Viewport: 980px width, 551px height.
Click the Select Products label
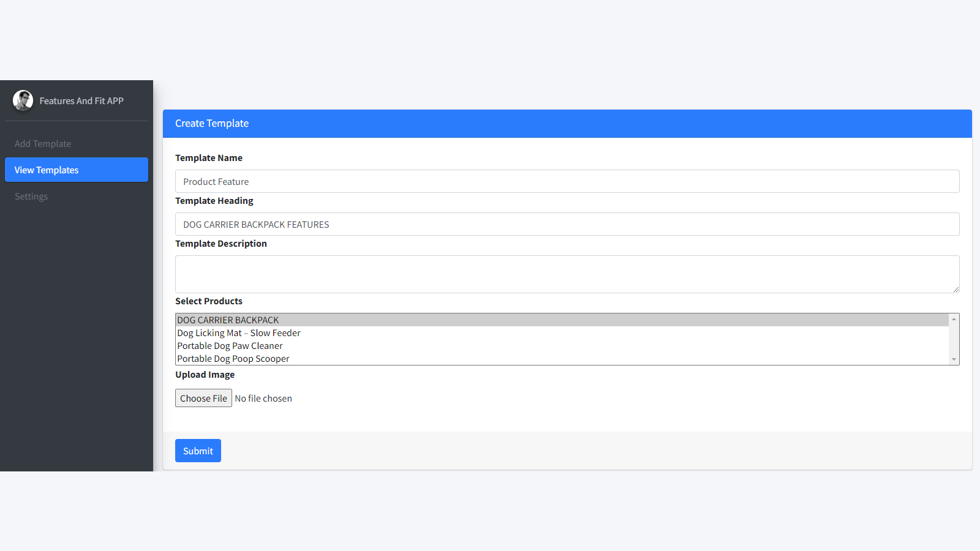(209, 301)
